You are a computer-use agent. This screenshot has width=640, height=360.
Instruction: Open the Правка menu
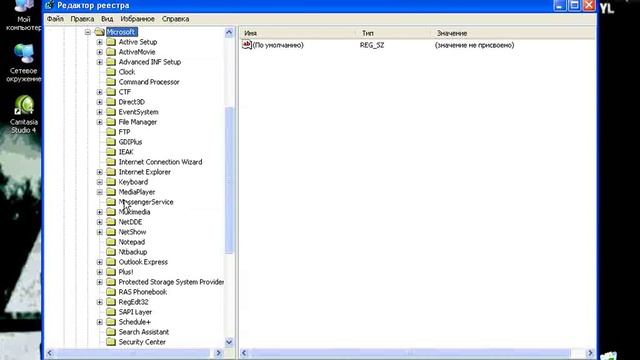click(x=82, y=19)
